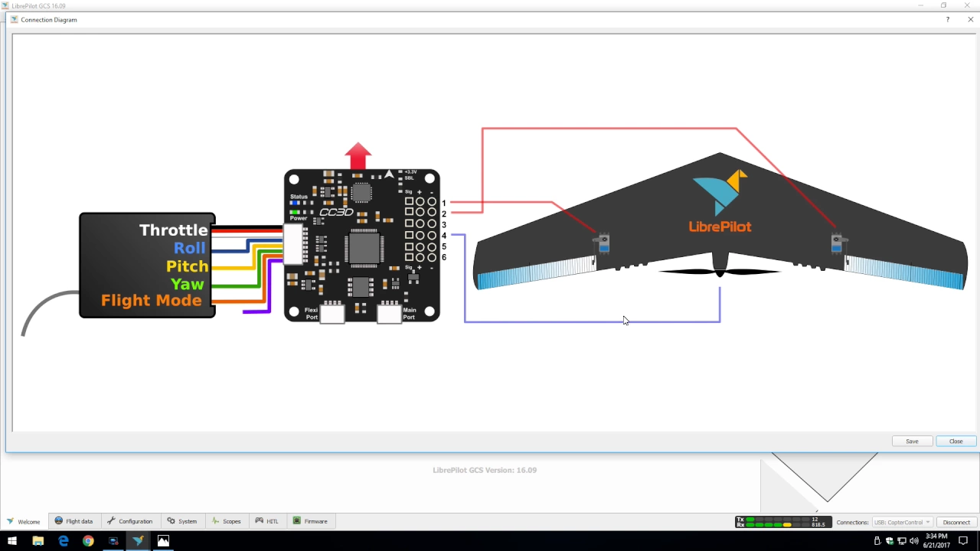Click the Yaw receiver label

coord(188,284)
